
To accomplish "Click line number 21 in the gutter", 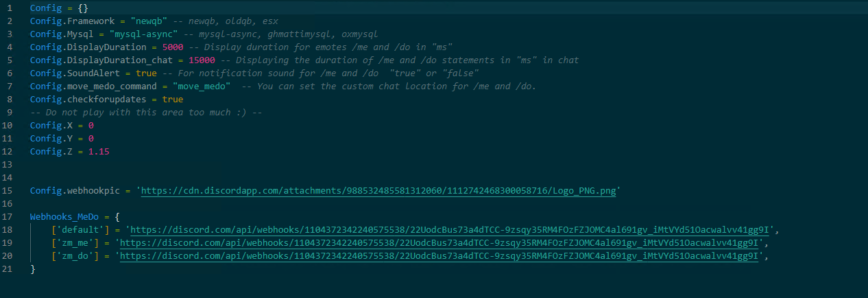I will tap(8, 268).
